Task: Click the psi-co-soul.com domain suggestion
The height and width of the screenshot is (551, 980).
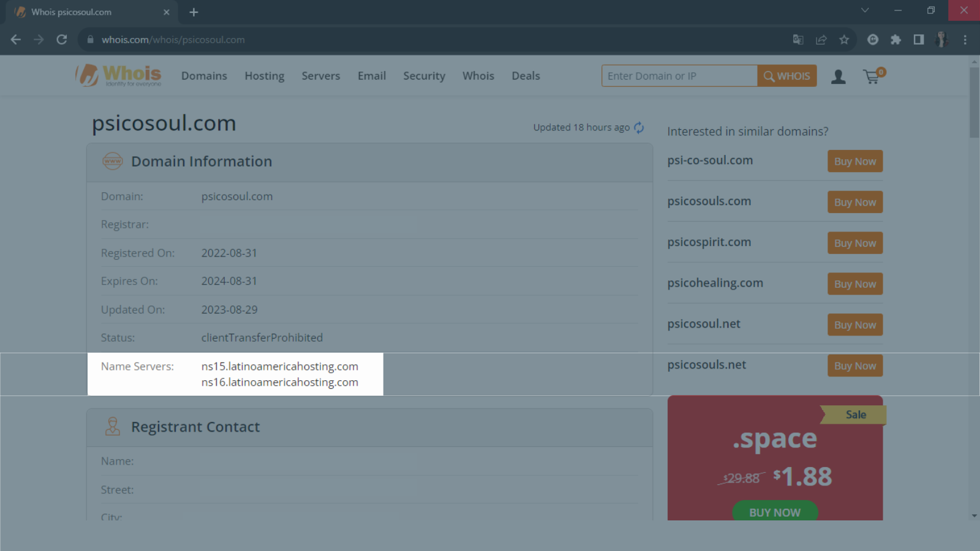Action: (710, 160)
